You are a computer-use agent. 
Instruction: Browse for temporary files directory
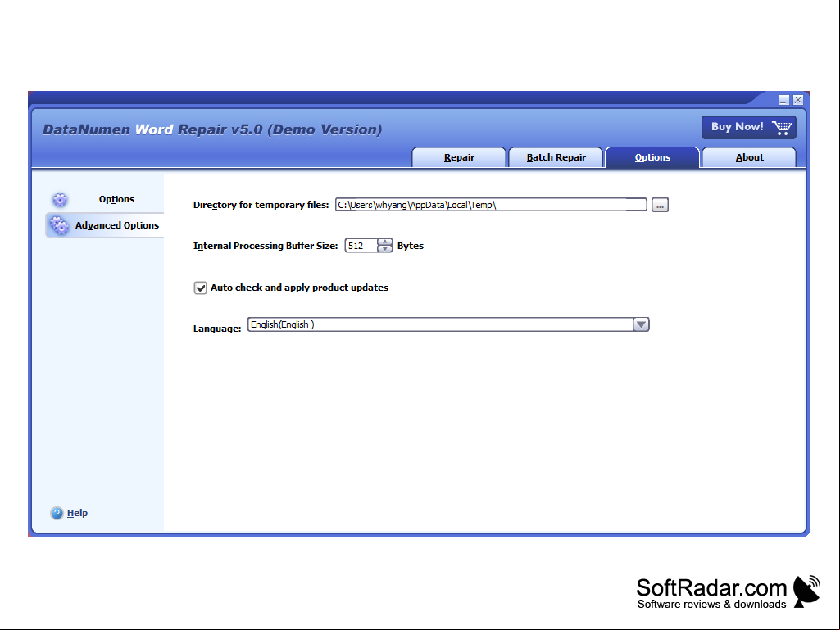pos(660,205)
